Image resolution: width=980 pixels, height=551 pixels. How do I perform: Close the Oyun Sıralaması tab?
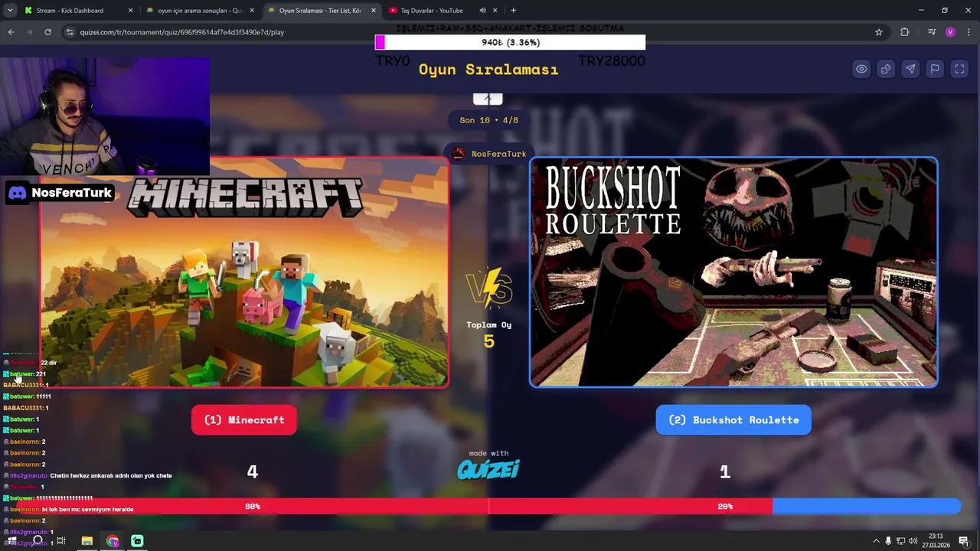[373, 11]
